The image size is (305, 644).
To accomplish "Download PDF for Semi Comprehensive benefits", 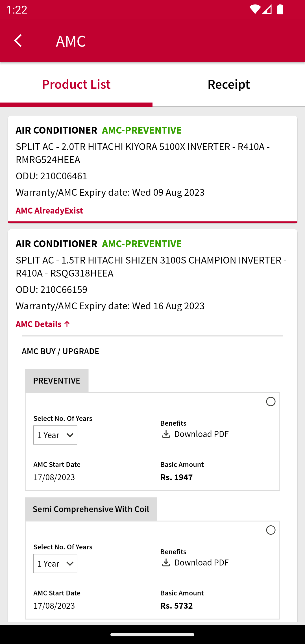I will [201, 563].
